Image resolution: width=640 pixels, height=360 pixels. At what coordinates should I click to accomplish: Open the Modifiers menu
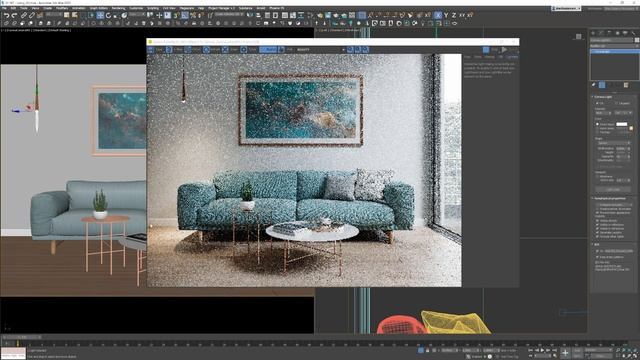click(62, 8)
